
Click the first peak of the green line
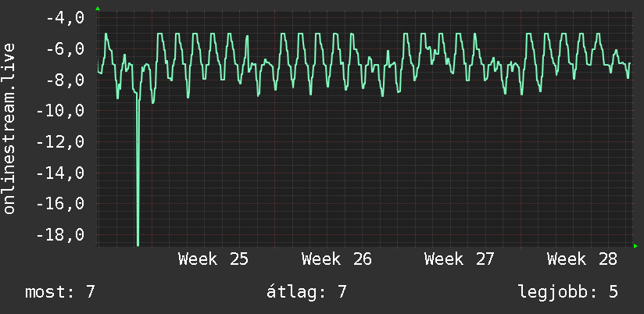click(x=106, y=34)
